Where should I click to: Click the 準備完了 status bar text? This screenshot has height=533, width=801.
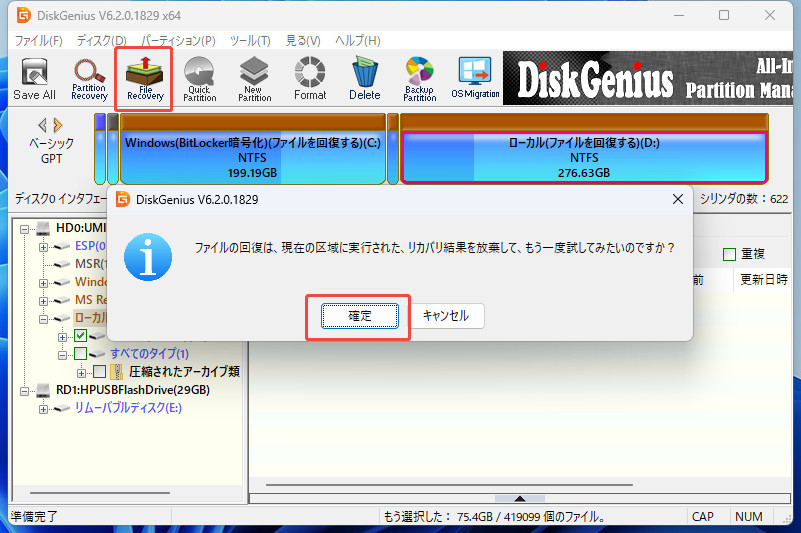pos(34,517)
